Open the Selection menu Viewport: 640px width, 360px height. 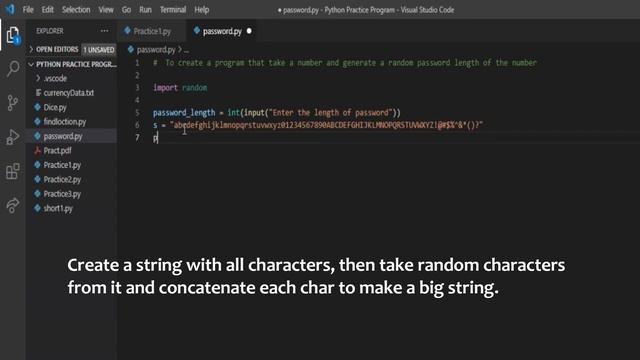click(76, 9)
